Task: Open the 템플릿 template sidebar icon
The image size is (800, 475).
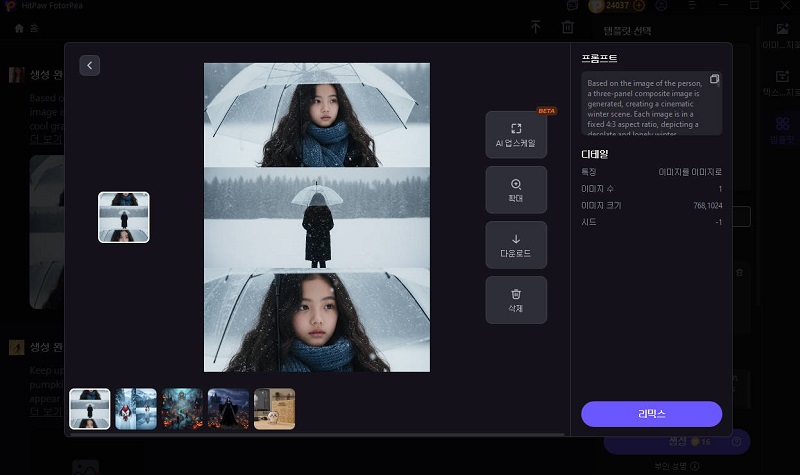Action: tap(783, 130)
